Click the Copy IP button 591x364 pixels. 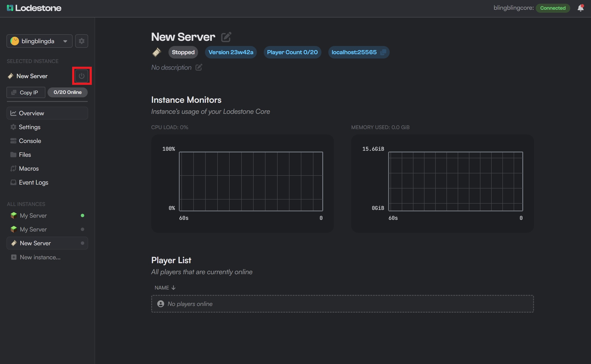pos(25,92)
